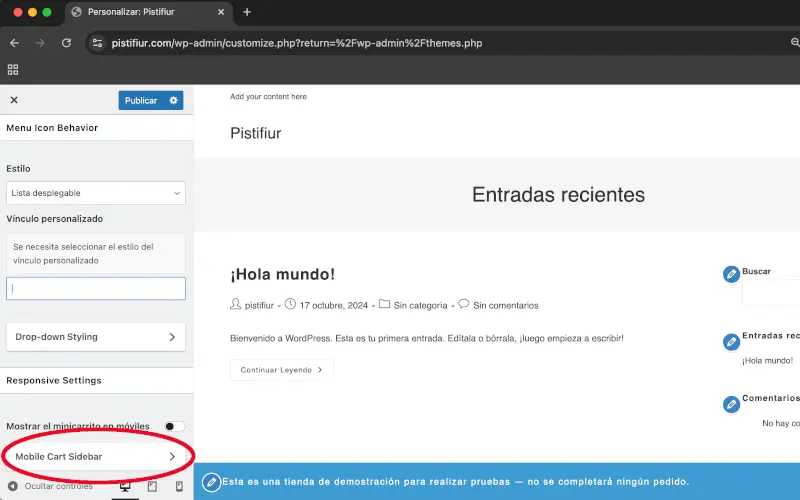Image resolution: width=800 pixels, height=500 pixels.
Task: Click the pistifiur author link
Action: pyautogui.click(x=259, y=305)
